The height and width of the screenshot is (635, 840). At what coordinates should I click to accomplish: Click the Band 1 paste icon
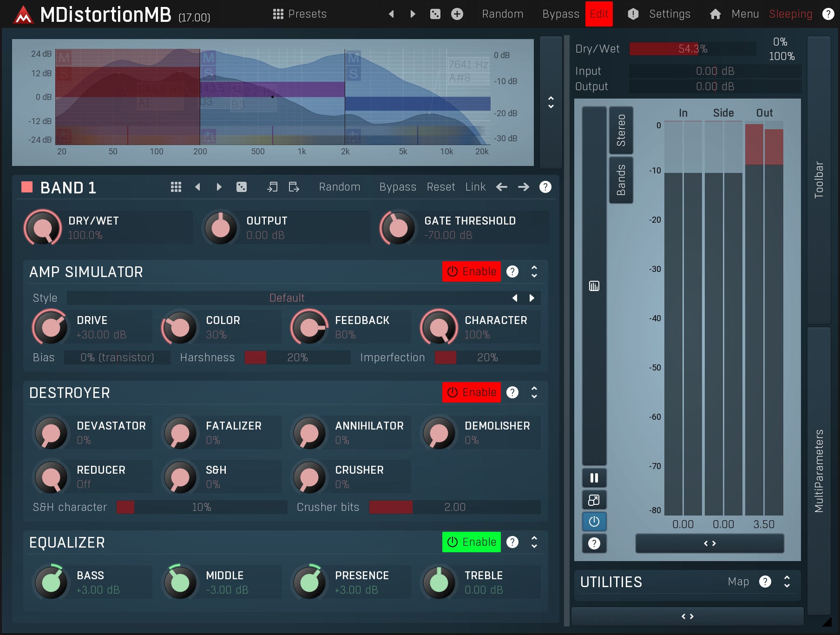pyautogui.click(x=294, y=187)
